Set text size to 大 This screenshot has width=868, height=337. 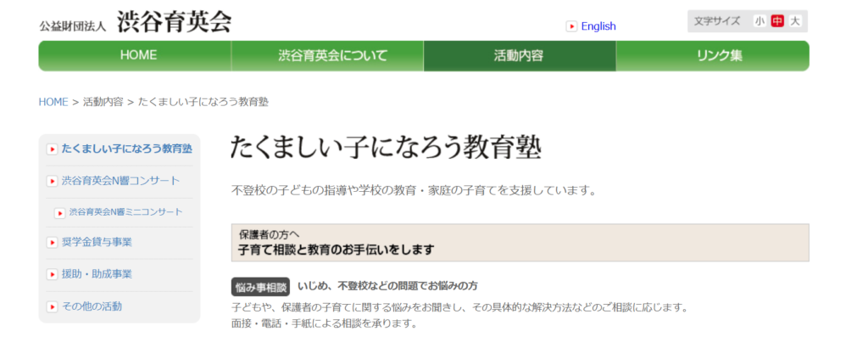[795, 21]
